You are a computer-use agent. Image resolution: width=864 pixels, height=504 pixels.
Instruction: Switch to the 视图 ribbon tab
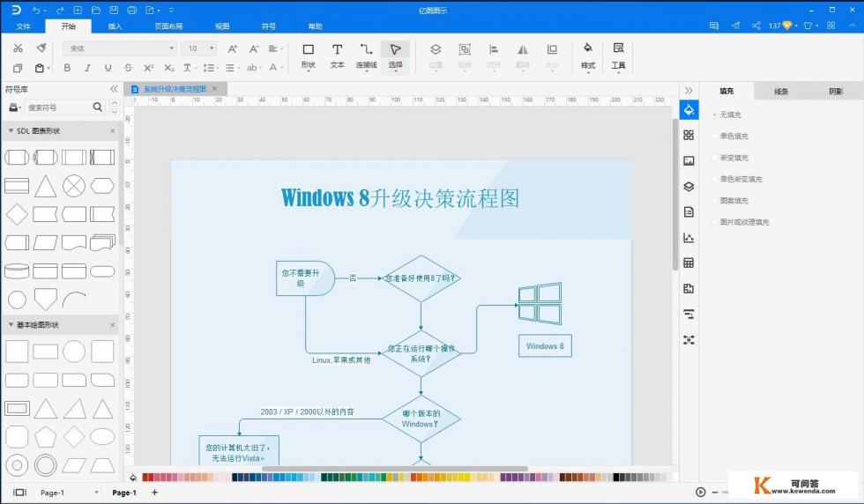coord(221,26)
